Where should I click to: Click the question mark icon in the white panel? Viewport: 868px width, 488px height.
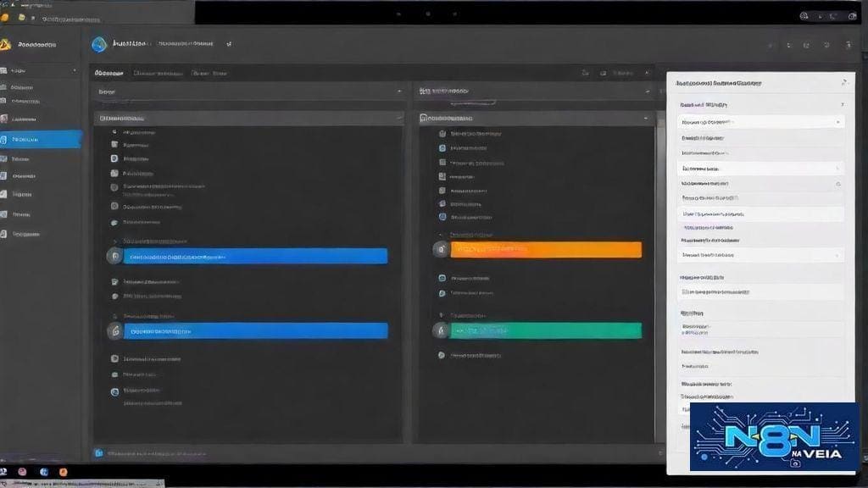click(842, 104)
